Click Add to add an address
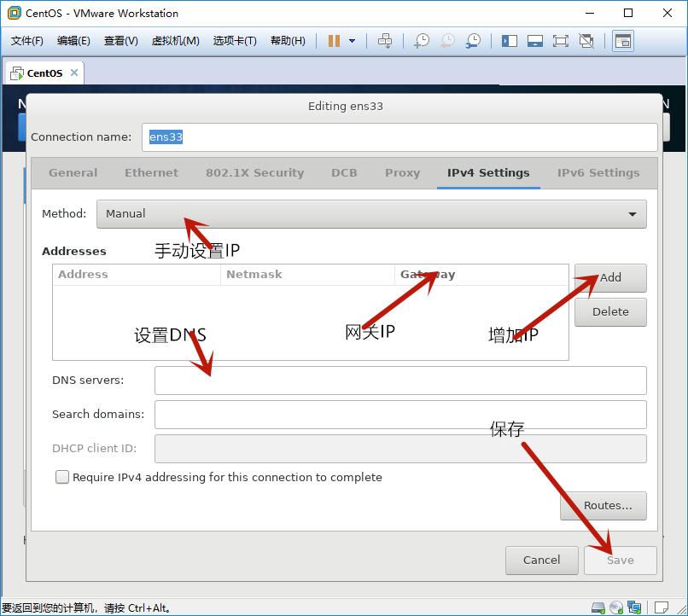 pyautogui.click(x=610, y=277)
